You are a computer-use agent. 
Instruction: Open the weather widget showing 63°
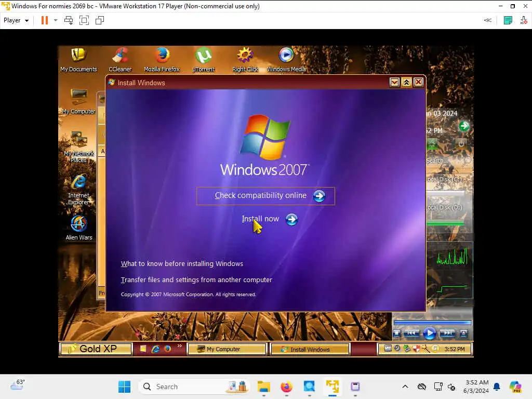[x=18, y=385]
